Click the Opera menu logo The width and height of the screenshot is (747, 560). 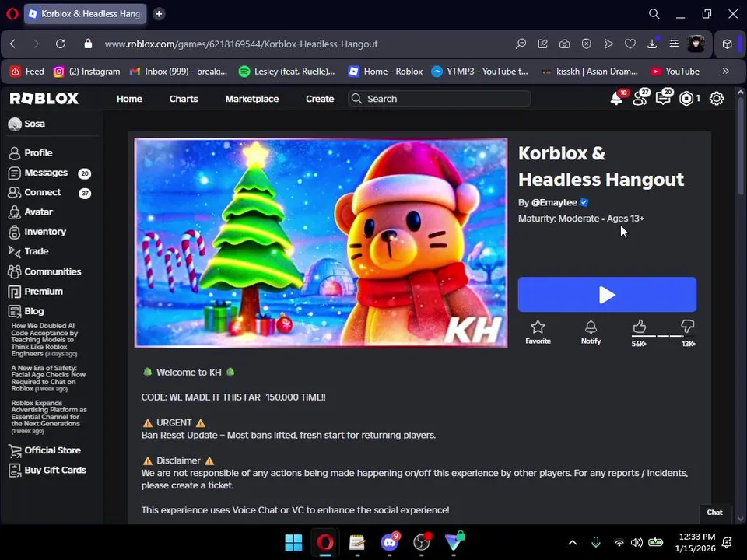pyautogui.click(x=12, y=14)
